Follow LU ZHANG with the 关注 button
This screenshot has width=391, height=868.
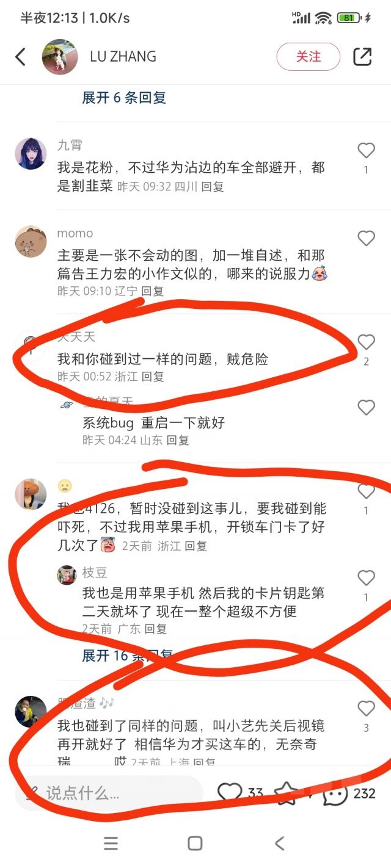click(309, 57)
